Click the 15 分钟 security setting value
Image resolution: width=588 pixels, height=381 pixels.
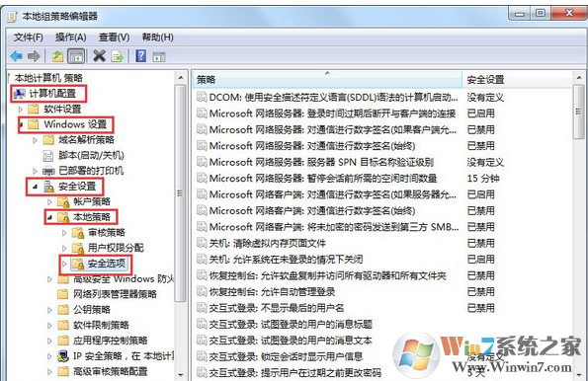coord(483,179)
